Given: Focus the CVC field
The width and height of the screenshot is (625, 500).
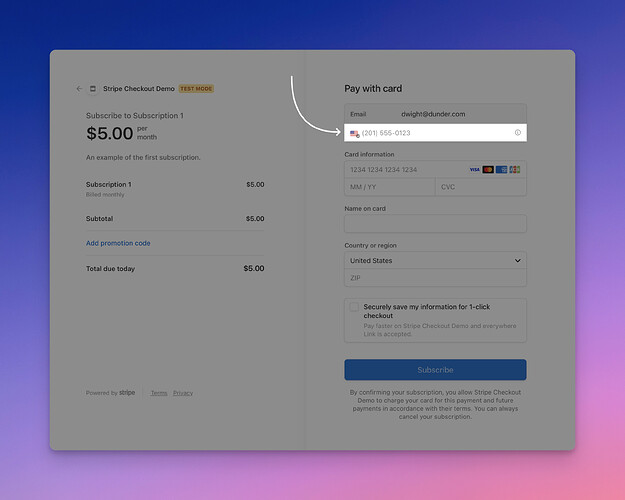Looking at the screenshot, I should [481, 187].
